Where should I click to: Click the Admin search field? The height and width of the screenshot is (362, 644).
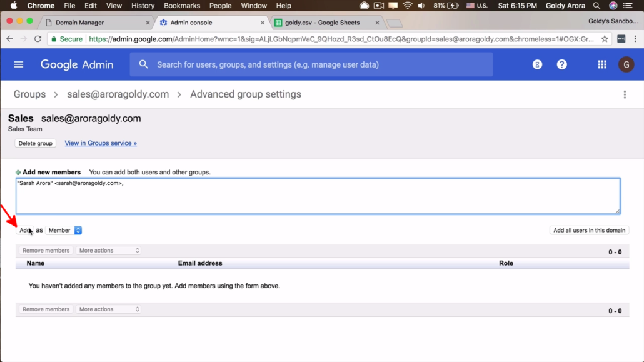pyautogui.click(x=311, y=64)
